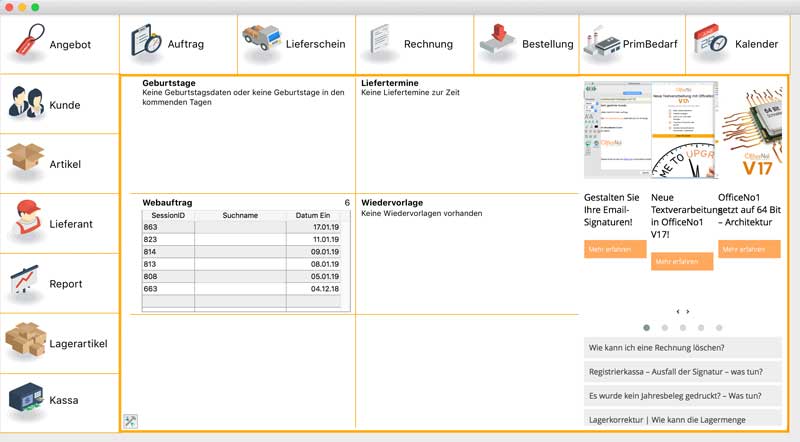Screen dimensions: 800x442
Task: Select Webauftrag row with SessionID 814
Action: [241, 252]
